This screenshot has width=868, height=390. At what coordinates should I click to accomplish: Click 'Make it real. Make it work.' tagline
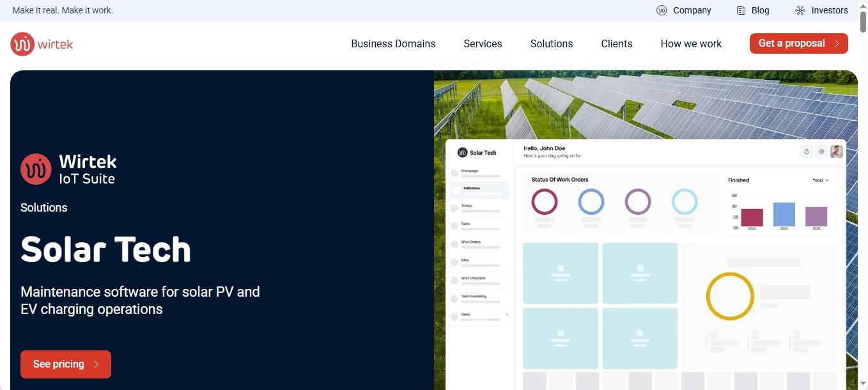(63, 10)
